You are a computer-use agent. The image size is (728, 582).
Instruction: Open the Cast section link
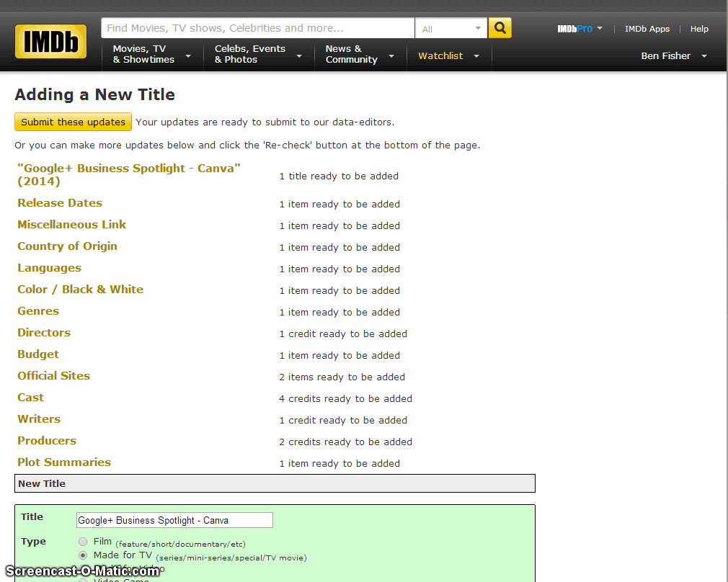point(30,398)
